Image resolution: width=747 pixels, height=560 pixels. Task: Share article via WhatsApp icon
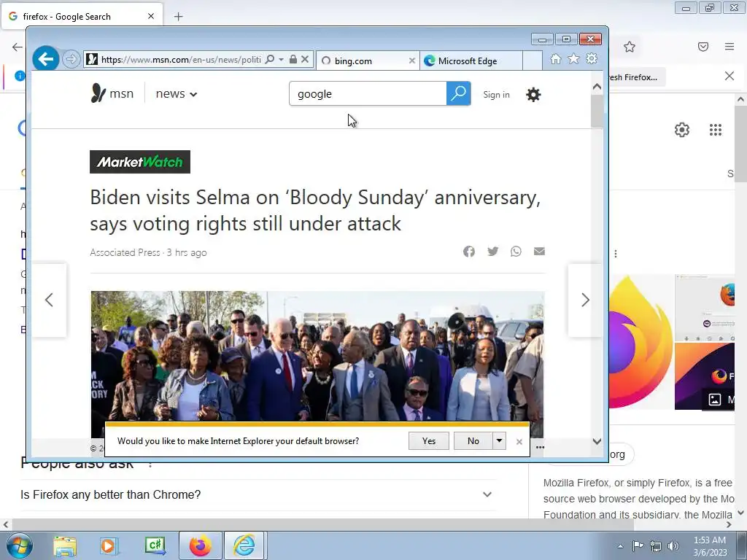coord(516,252)
